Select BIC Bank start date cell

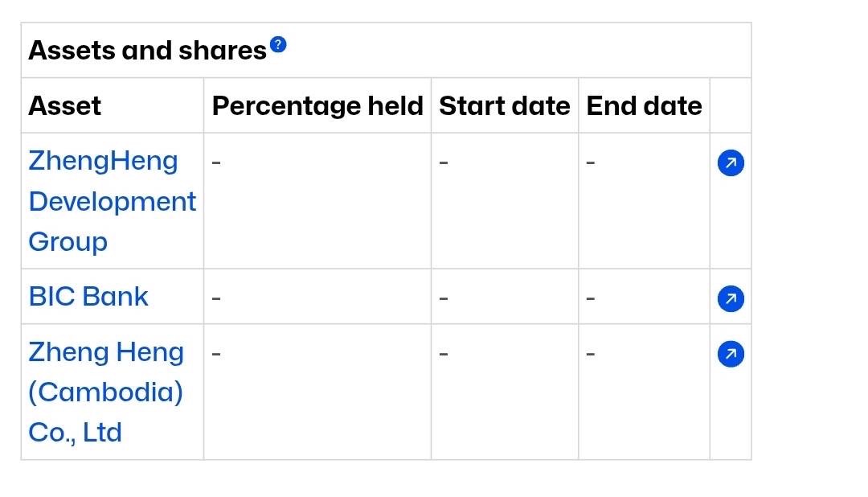(x=504, y=297)
